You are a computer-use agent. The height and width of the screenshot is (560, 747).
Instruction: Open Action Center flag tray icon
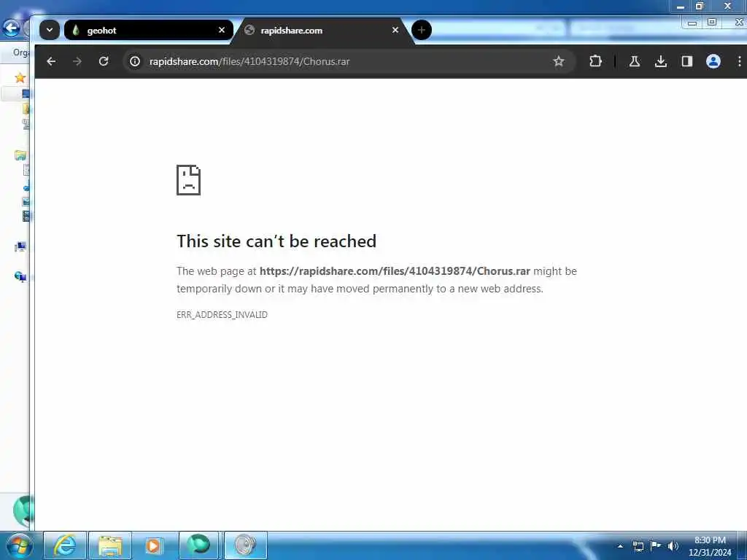click(x=656, y=545)
